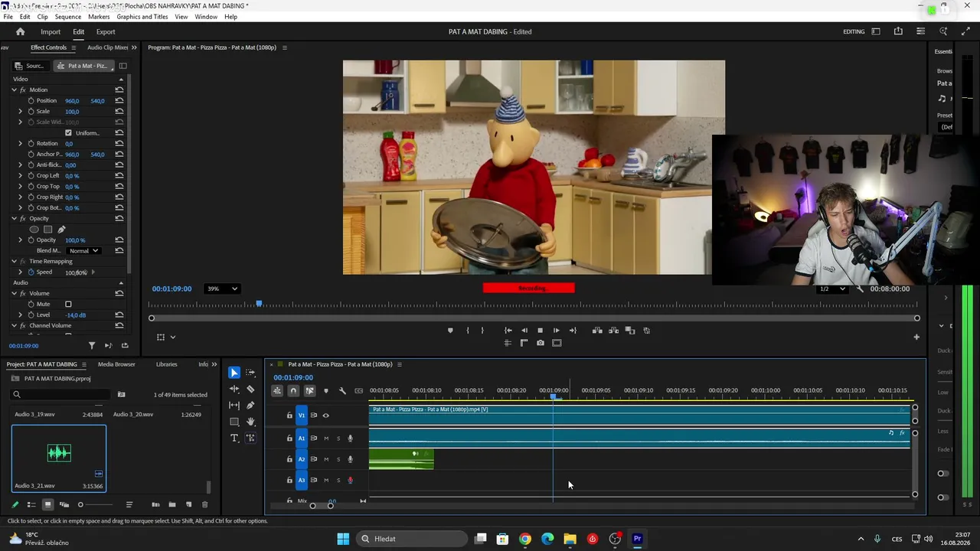Collapse the Opacity effect group
This screenshot has height=551, width=980.
click(x=14, y=219)
